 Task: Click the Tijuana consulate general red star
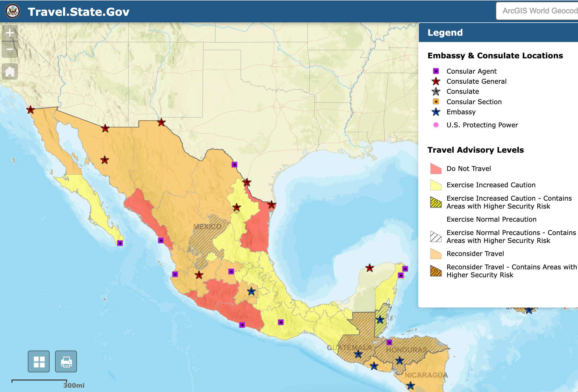click(x=31, y=110)
